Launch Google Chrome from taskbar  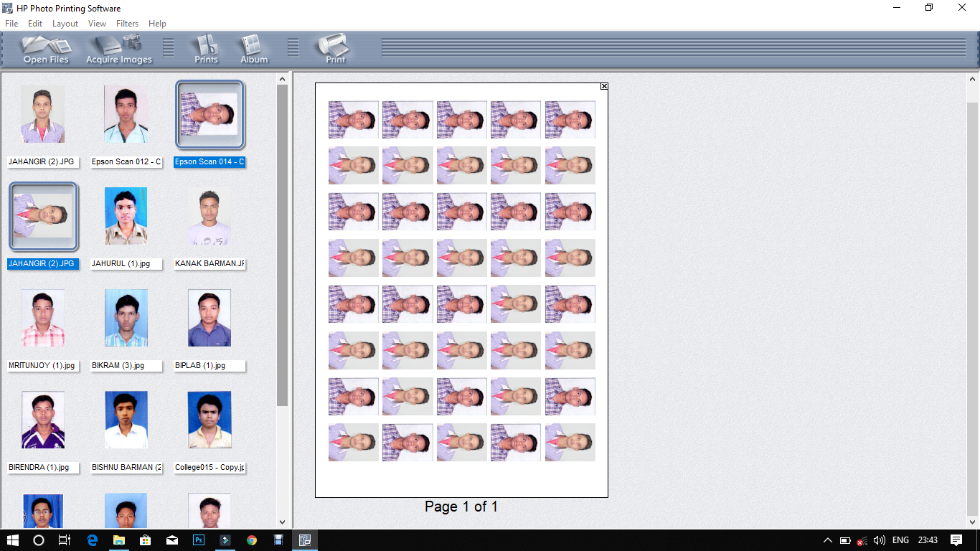[x=252, y=540]
